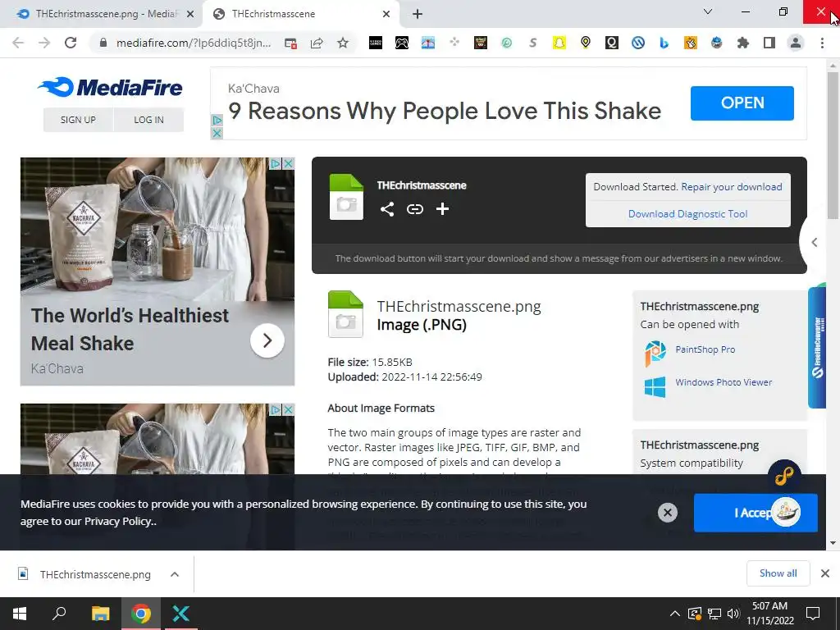Open File Explorer from taskbar
Screen dimensions: 840x630
point(100,614)
